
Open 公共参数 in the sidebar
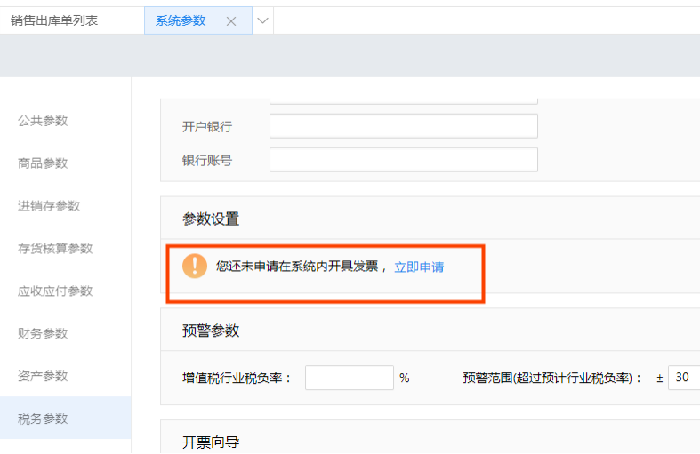pyautogui.click(x=43, y=121)
